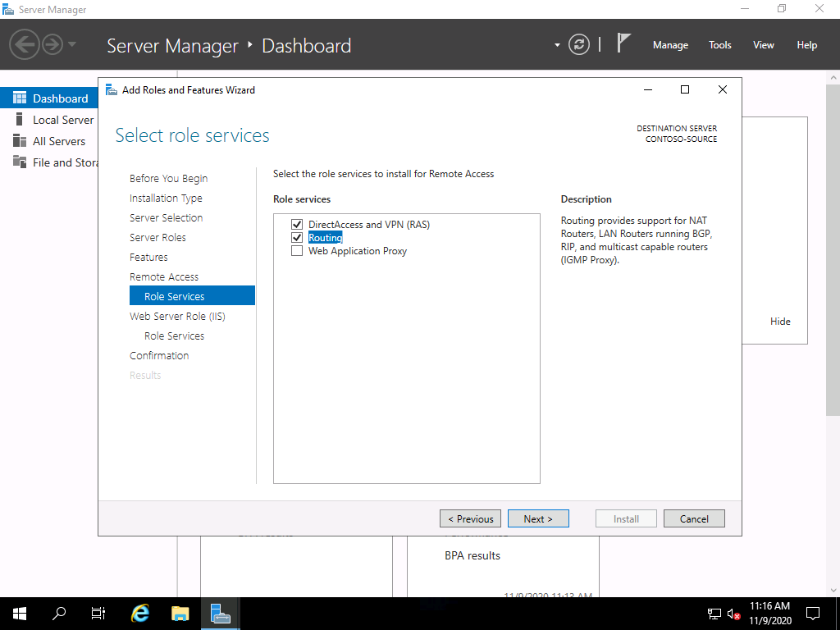Viewport: 840px width, 630px height.
Task: Open the notifications flag icon
Action: click(x=623, y=43)
